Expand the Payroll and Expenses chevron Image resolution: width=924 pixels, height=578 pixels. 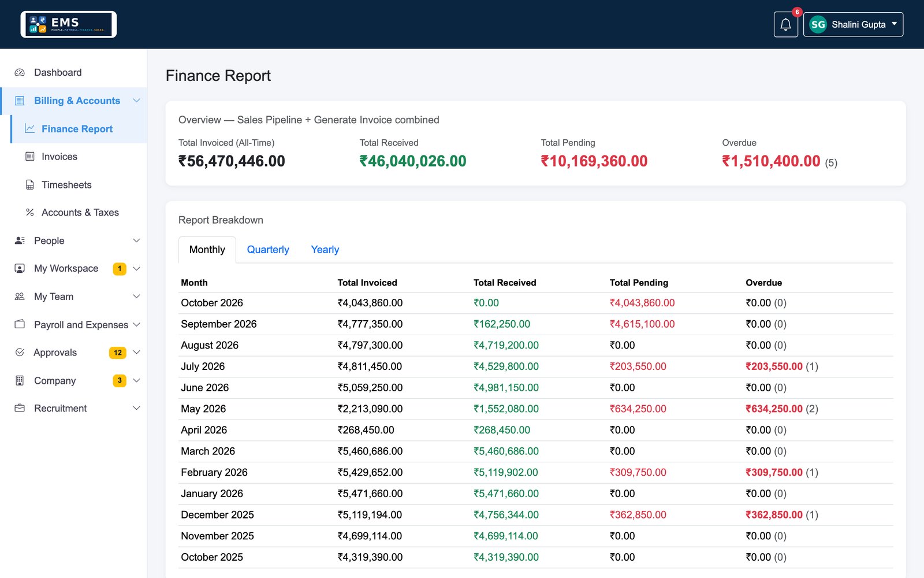136,324
